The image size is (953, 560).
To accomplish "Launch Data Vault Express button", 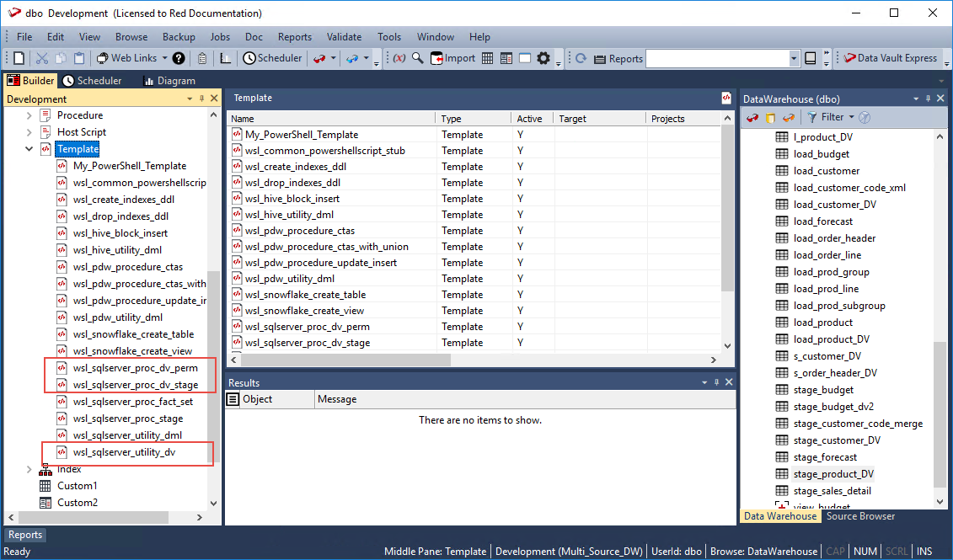I will click(890, 58).
